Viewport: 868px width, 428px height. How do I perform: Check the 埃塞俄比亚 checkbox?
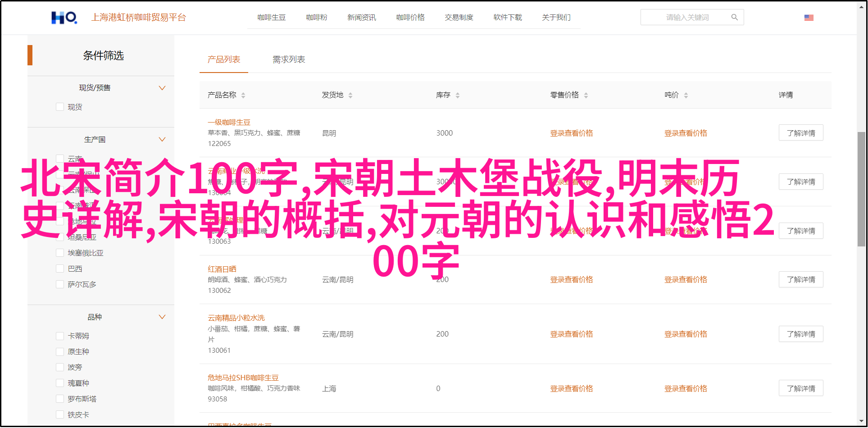tap(60, 253)
